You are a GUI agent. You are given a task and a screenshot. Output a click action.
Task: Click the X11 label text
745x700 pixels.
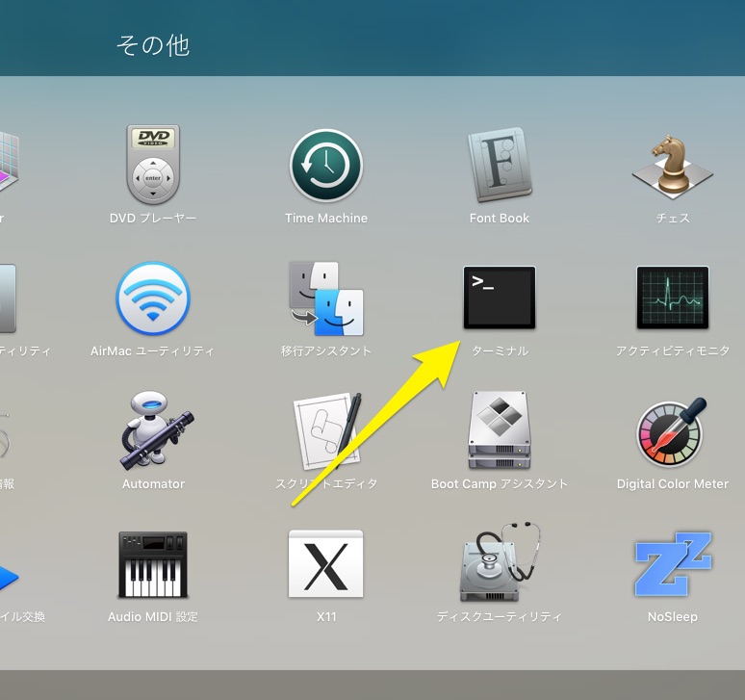(x=326, y=617)
